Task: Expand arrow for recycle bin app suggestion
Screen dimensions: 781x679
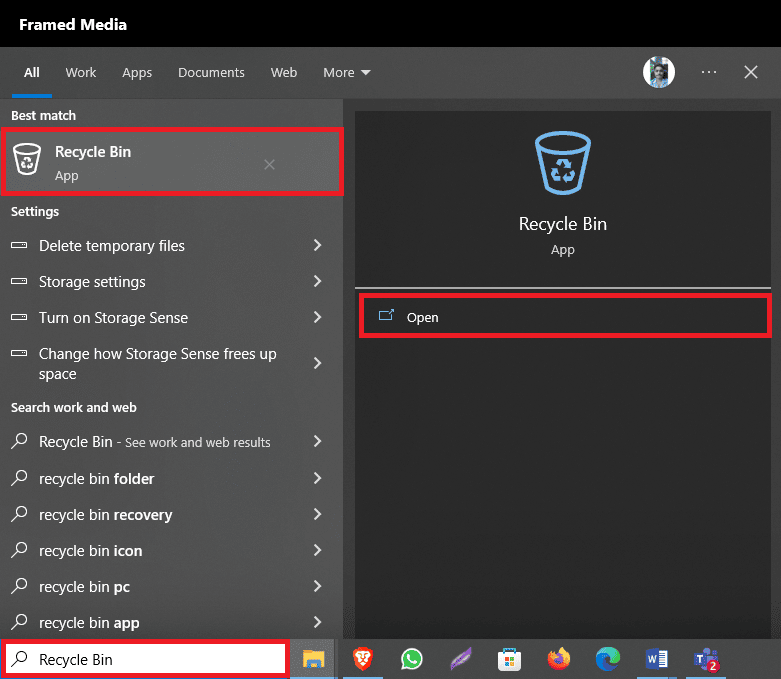Action: coord(317,622)
